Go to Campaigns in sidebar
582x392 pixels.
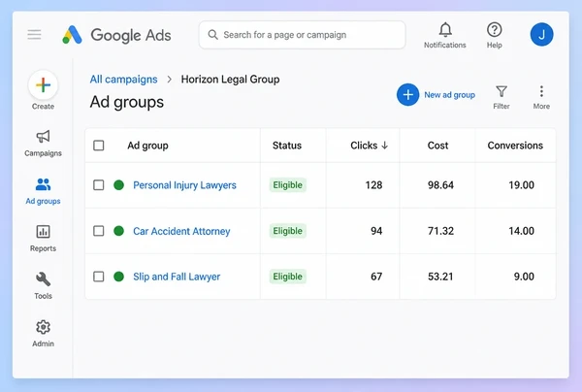[43, 144]
